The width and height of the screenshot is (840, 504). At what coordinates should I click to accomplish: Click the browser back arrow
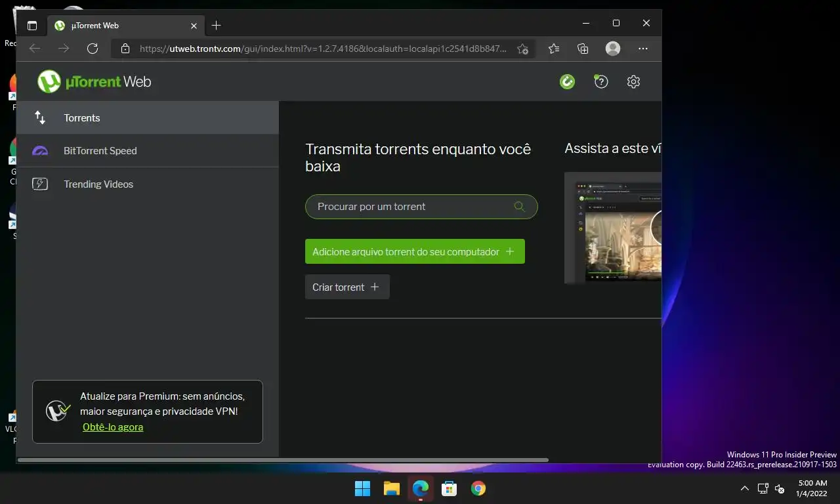pyautogui.click(x=35, y=49)
